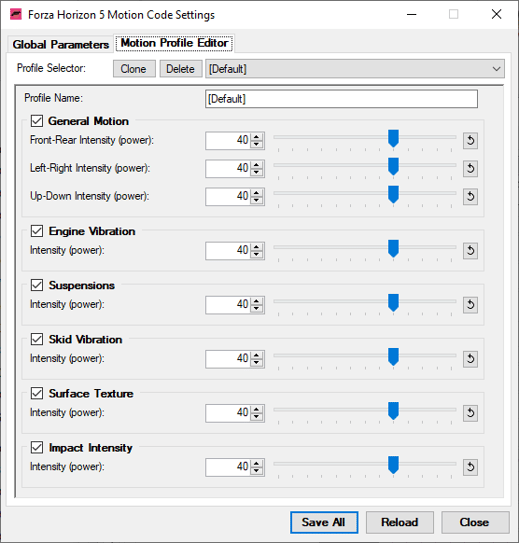The width and height of the screenshot is (519, 543).
Task: Click Skid Vibration intensity value field
Action: [x=228, y=359]
